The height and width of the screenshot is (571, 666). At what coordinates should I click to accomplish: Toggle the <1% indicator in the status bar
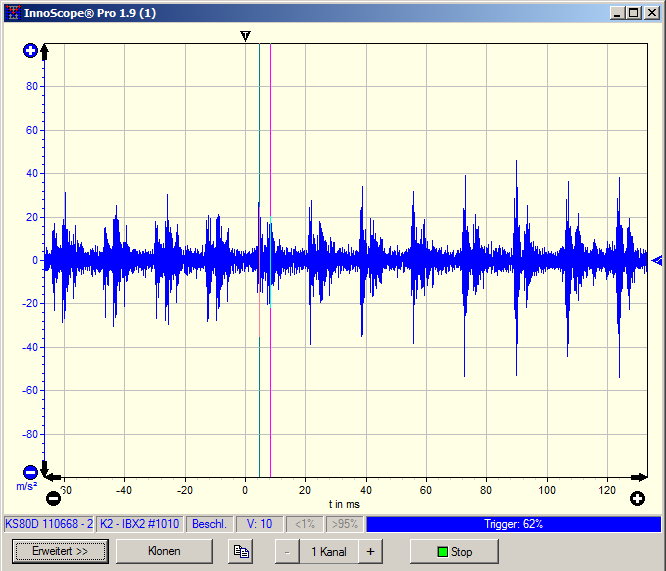305,524
